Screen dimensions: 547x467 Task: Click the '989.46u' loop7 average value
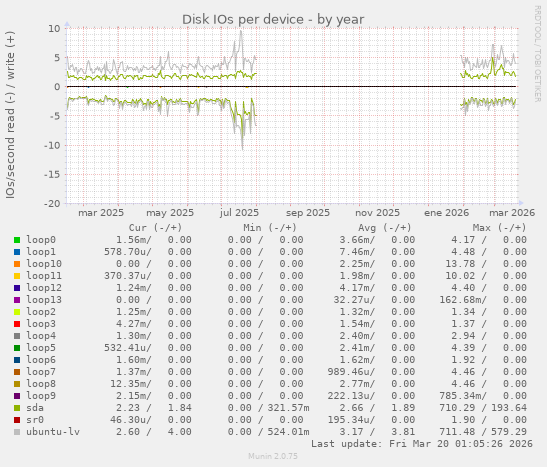pyautogui.click(x=351, y=372)
